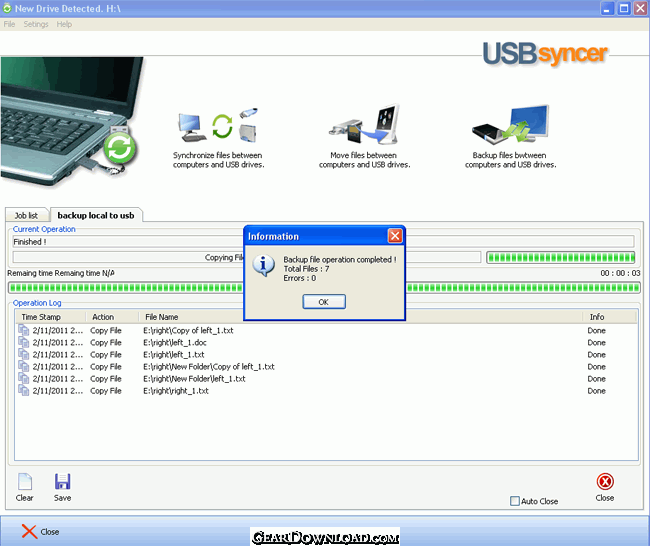Open the Setings menu
The image size is (650, 546).
coord(36,24)
